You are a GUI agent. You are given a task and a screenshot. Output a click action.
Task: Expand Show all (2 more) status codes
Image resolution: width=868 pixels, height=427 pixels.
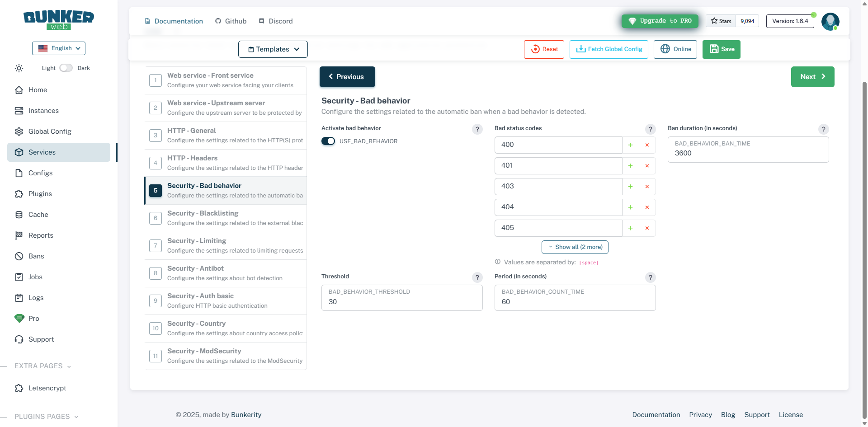point(575,247)
